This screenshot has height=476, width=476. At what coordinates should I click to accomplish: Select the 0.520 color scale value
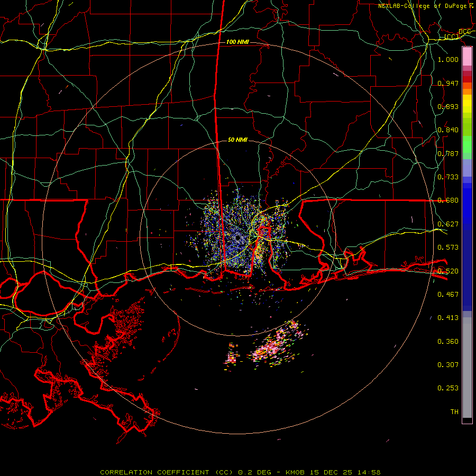[x=448, y=271]
